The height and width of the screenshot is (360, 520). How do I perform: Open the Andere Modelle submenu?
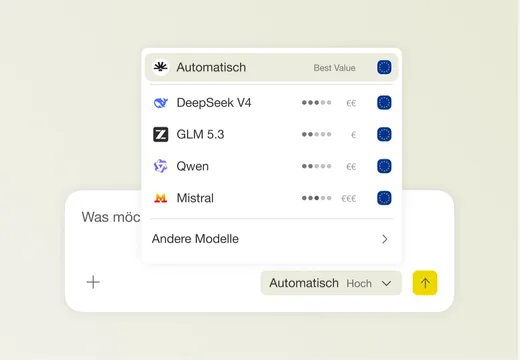[x=272, y=239]
